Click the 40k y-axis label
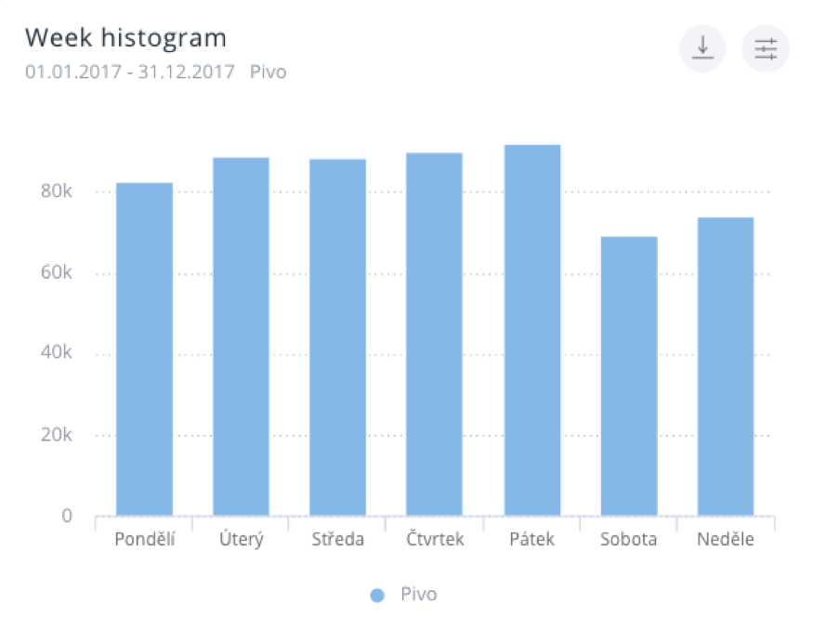The width and height of the screenshot is (813, 644). click(56, 354)
